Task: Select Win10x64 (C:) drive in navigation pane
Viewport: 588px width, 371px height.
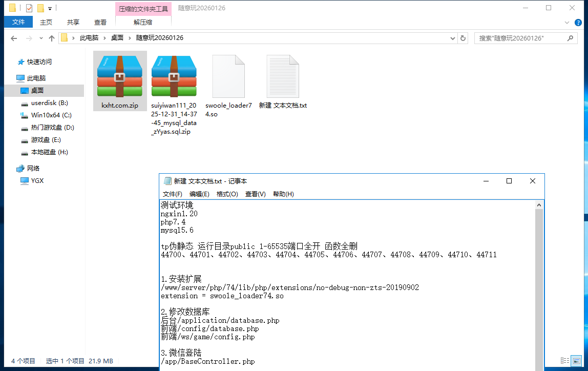Action: [x=51, y=115]
